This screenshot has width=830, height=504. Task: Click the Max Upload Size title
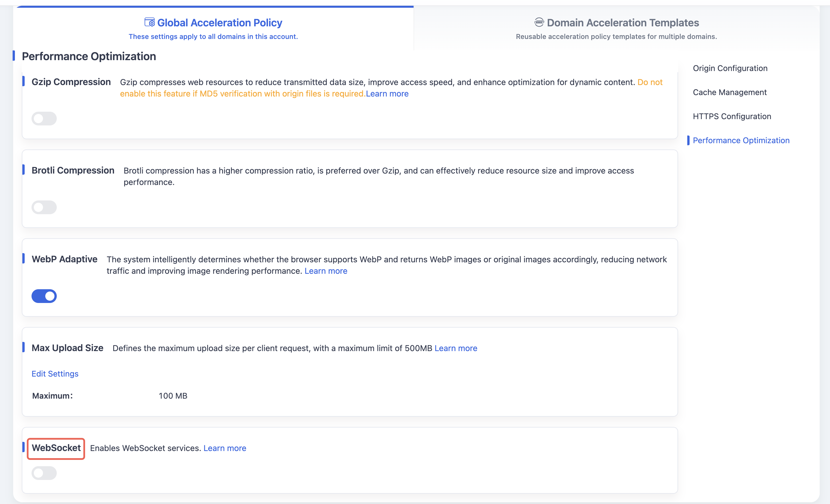coord(67,348)
